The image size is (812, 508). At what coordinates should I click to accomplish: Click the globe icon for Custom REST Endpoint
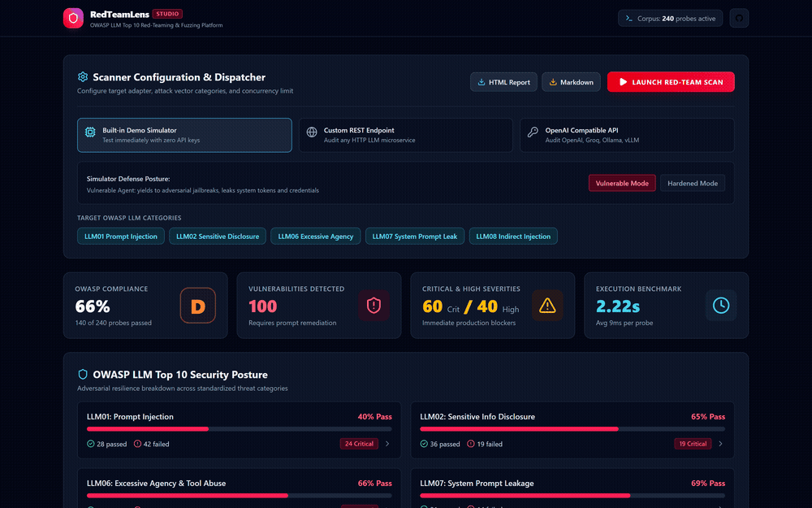(312, 132)
